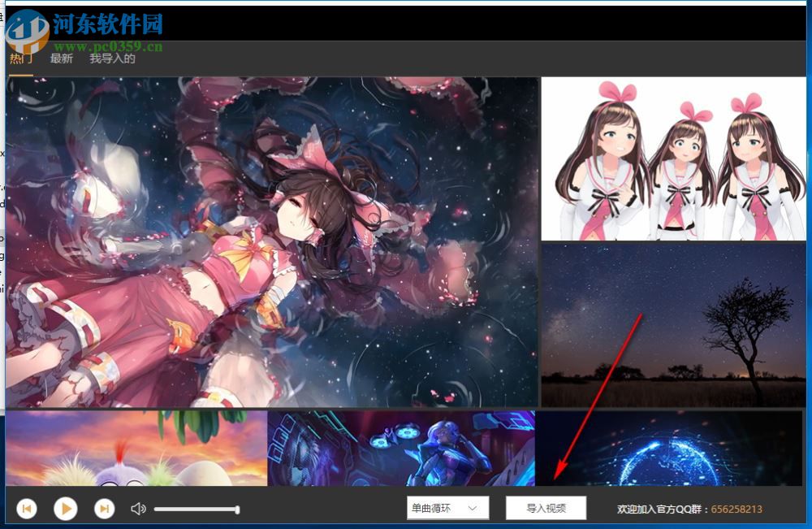Choose the starry night tree wallpaper
812x529 pixels.
point(673,325)
